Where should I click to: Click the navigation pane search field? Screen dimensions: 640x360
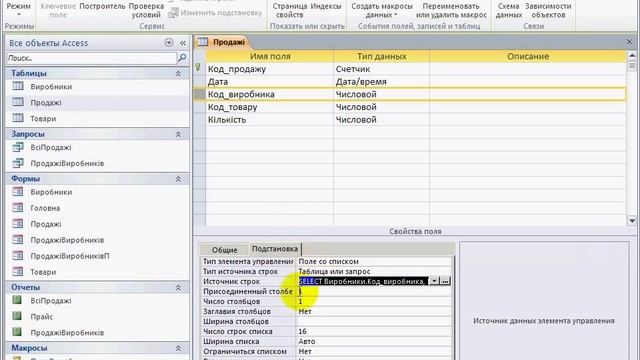(x=91, y=58)
